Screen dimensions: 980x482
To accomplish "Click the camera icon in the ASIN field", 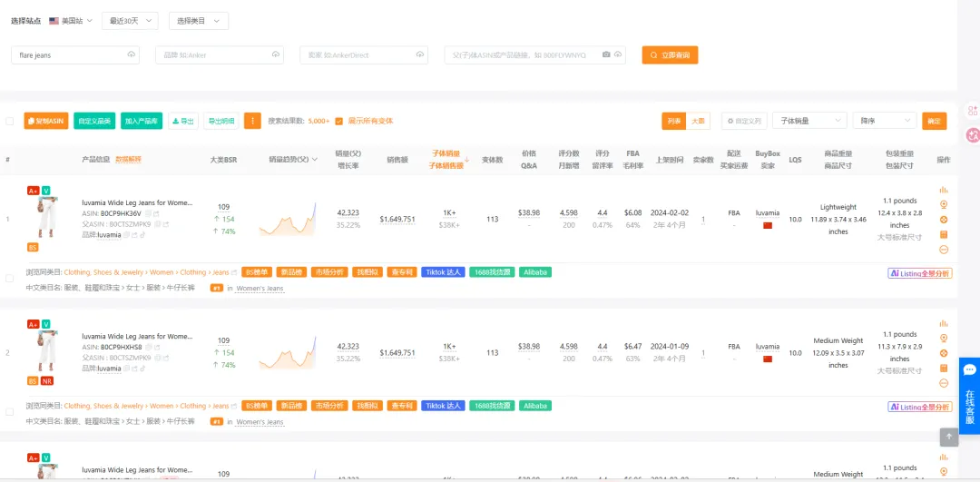I will tap(605, 55).
